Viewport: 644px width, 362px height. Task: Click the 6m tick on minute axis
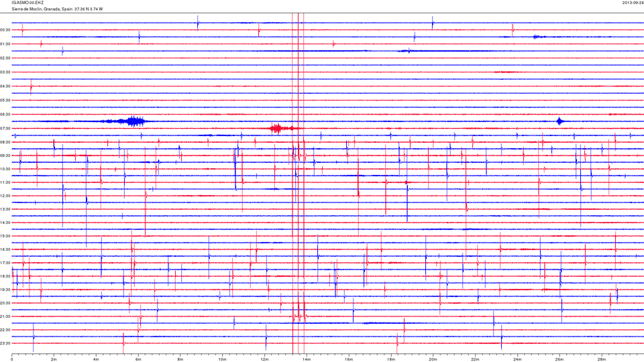point(138,359)
